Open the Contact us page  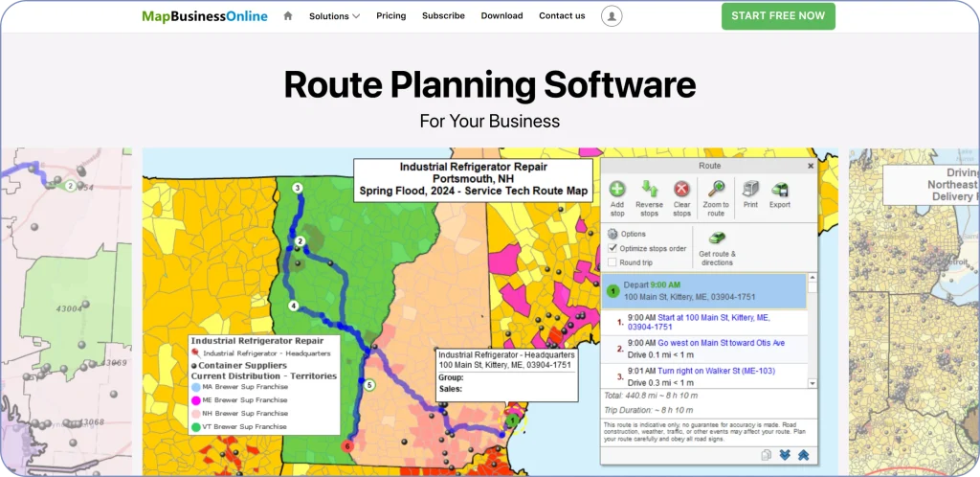click(562, 15)
